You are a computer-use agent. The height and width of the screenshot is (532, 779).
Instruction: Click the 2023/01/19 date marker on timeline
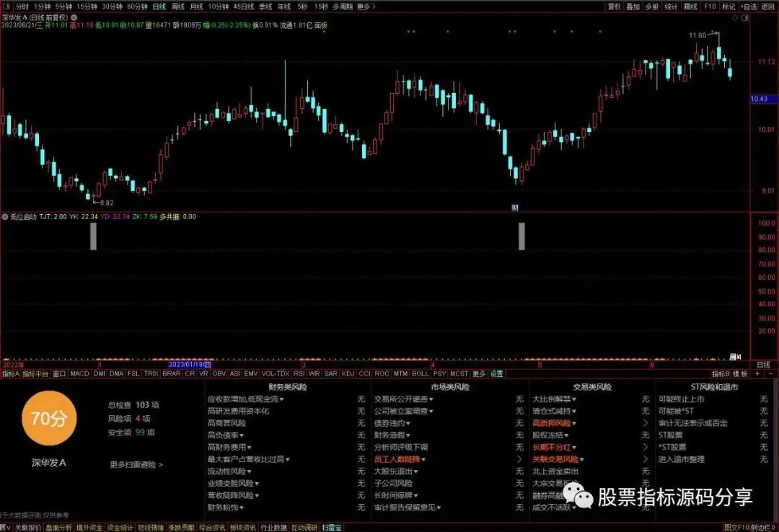tap(189, 365)
